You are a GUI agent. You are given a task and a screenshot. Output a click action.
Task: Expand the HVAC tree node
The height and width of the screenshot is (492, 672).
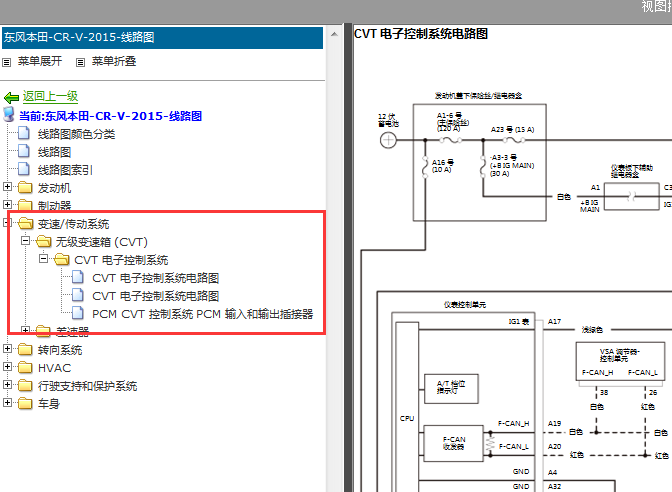[7, 366]
